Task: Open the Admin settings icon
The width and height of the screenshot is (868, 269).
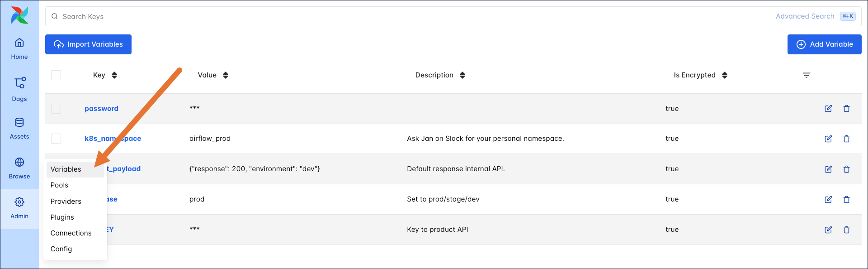Action: 19,206
